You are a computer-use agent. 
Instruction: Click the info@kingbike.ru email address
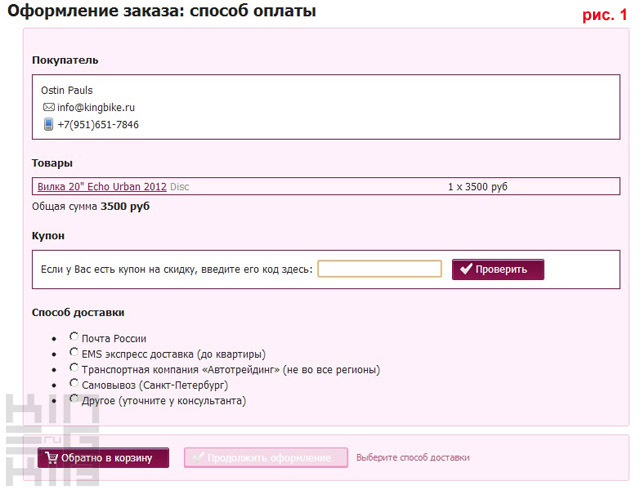point(96,107)
